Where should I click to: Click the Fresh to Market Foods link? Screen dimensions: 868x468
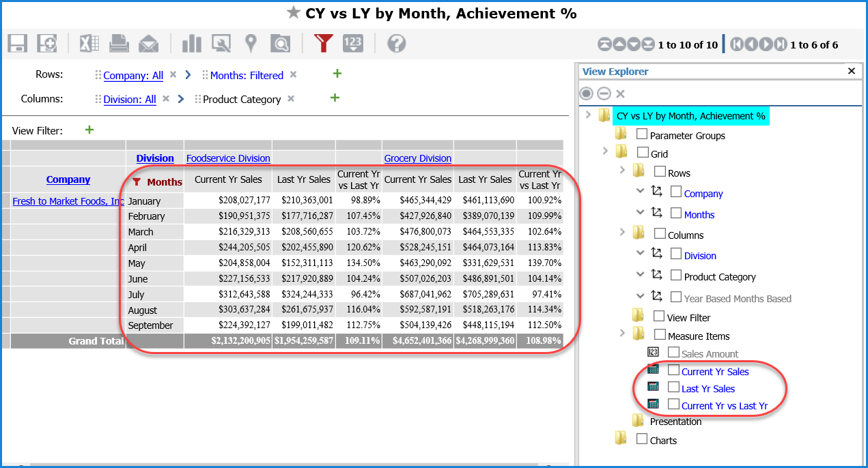[68, 201]
